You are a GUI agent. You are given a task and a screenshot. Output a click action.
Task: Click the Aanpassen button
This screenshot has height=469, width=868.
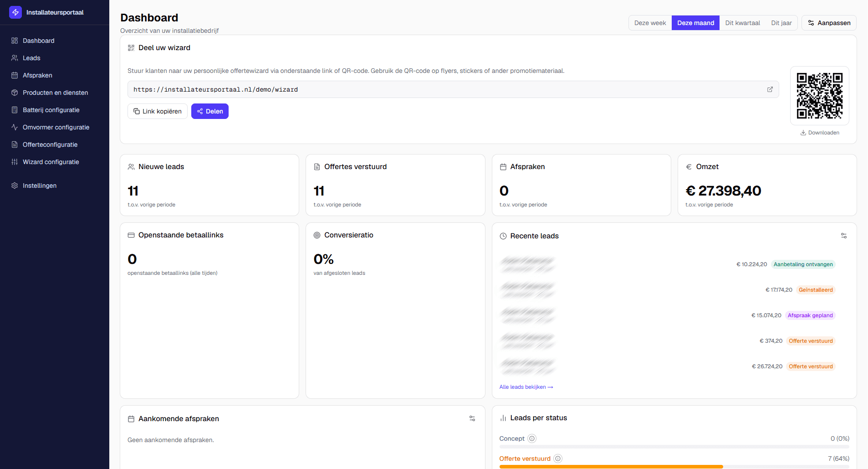point(829,23)
